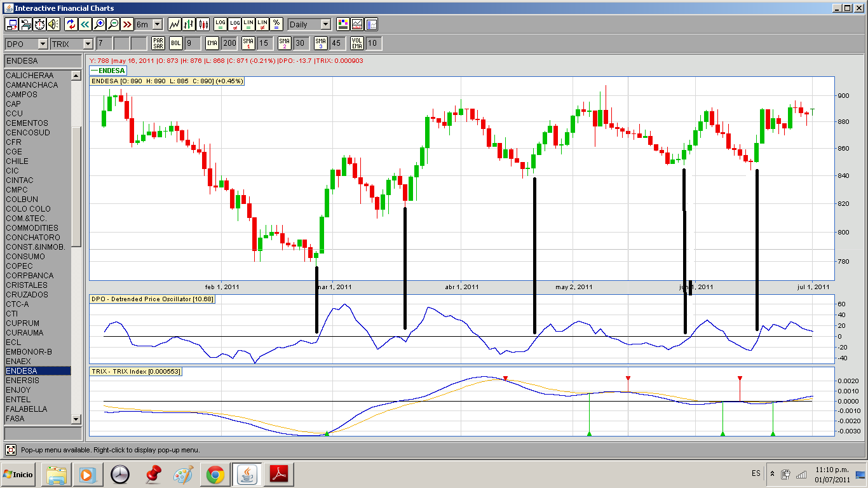
Task: Select CALICHERAA in the stock list
Action: (x=37, y=76)
